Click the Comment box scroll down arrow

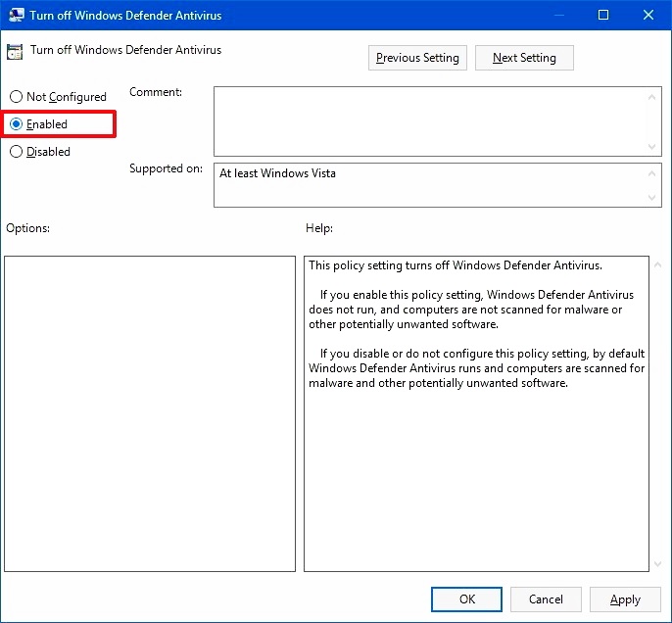point(651,147)
